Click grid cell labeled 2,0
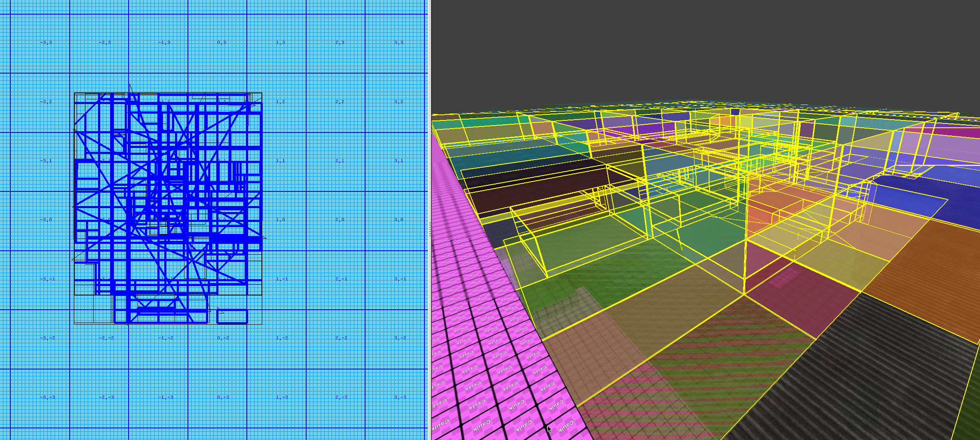The width and height of the screenshot is (980, 440). (340, 220)
